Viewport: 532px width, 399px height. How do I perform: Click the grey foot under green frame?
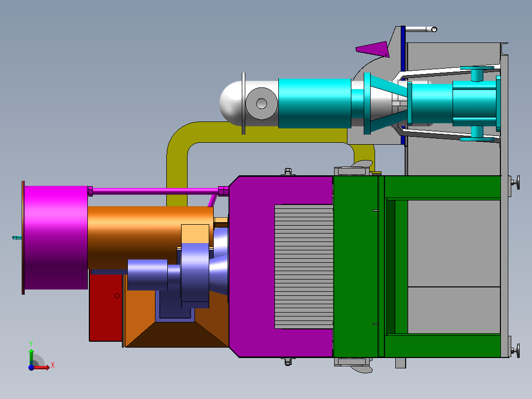point(400,362)
